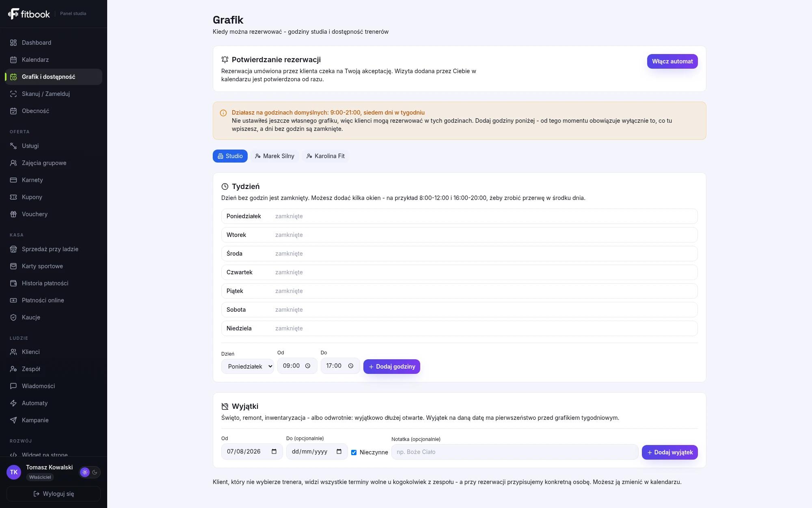Click the Niedziela zamknięte row

tap(460, 328)
